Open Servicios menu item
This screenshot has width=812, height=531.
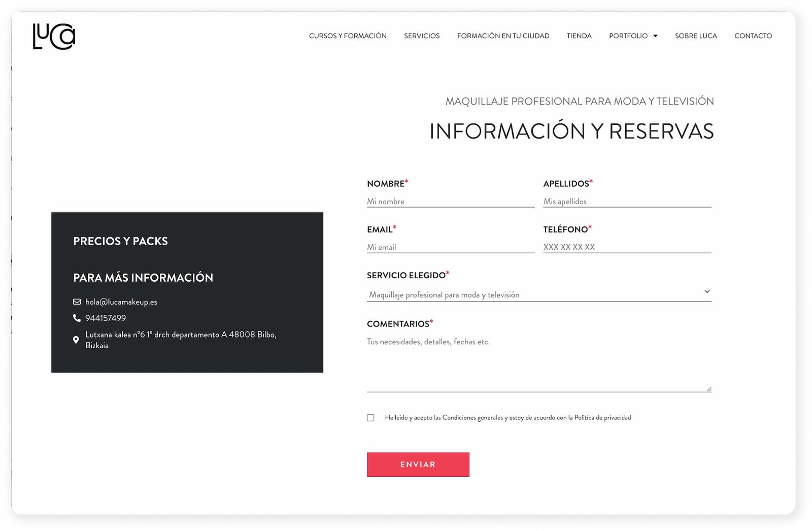(422, 36)
